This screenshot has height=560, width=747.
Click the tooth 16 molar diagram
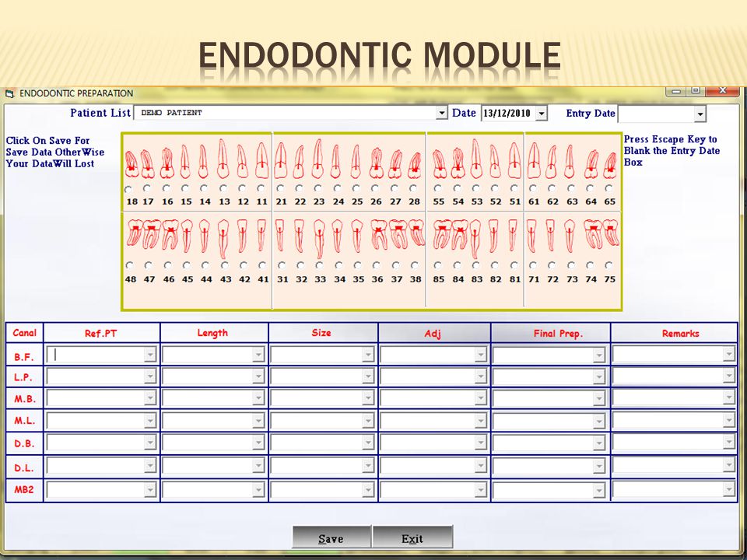coord(167,163)
